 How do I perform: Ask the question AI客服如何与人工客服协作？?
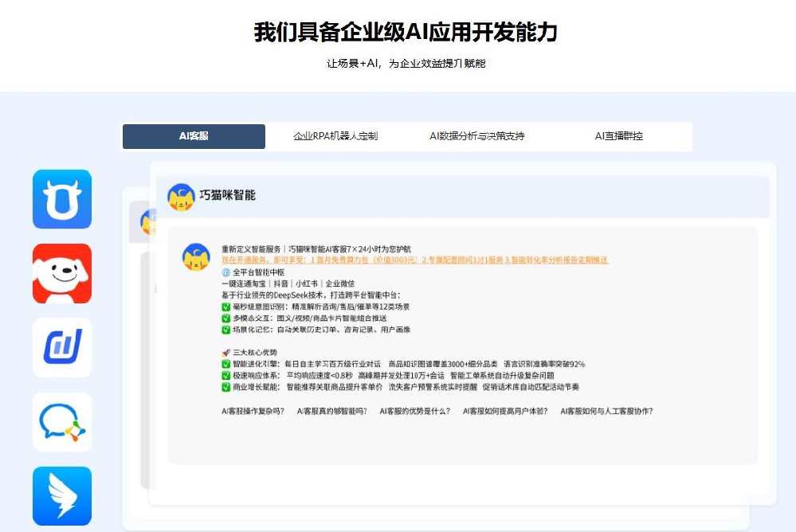606,411
